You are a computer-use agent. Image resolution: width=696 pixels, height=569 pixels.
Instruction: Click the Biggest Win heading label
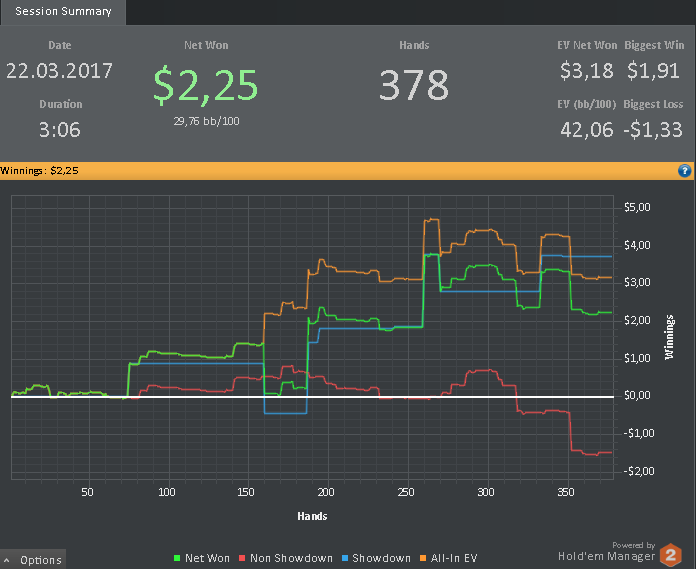pyautogui.click(x=654, y=45)
